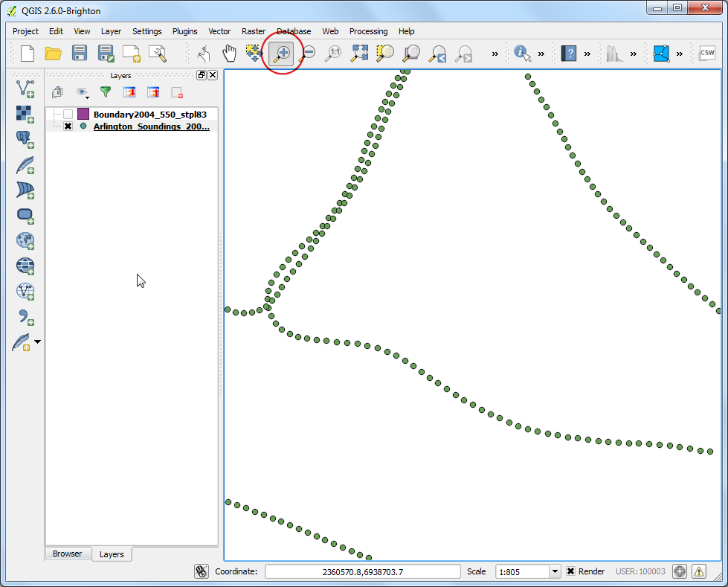Open the Layer menu
The width and height of the screenshot is (728, 587).
point(111,31)
